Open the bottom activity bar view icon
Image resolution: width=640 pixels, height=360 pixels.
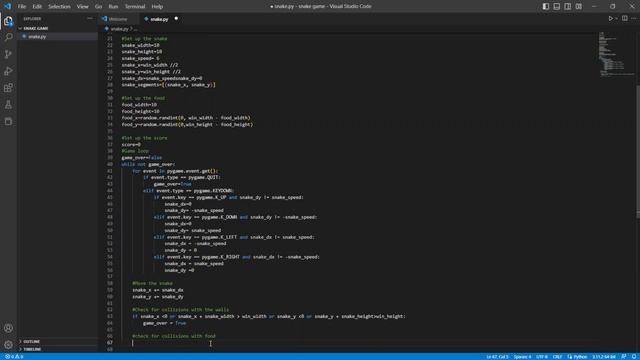pyautogui.click(x=8, y=121)
